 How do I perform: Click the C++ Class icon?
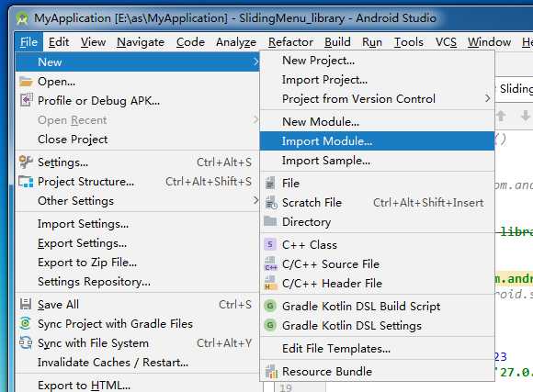[270, 244]
